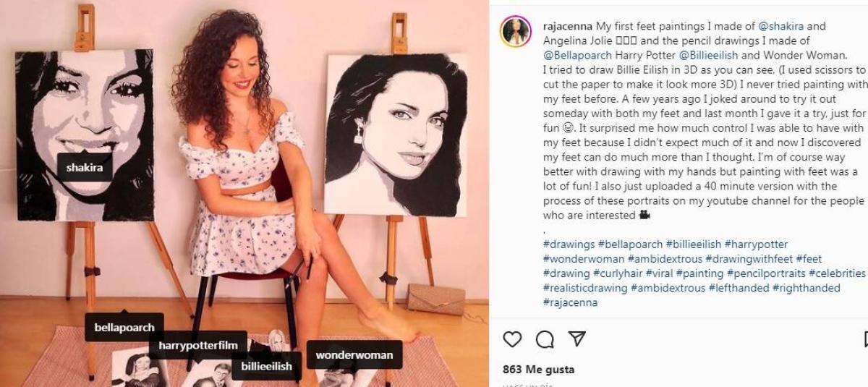Image resolution: width=868 pixels, height=387 pixels.
Task: Open comments with the speech bubble icon
Action: coord(545,339)
